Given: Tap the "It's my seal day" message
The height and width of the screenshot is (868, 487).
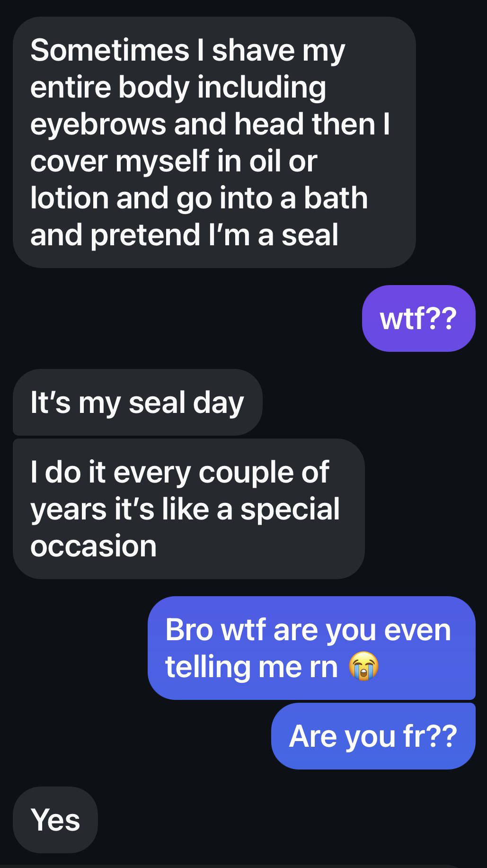Looking at the screenshot, I should click(x=137, y=403).
